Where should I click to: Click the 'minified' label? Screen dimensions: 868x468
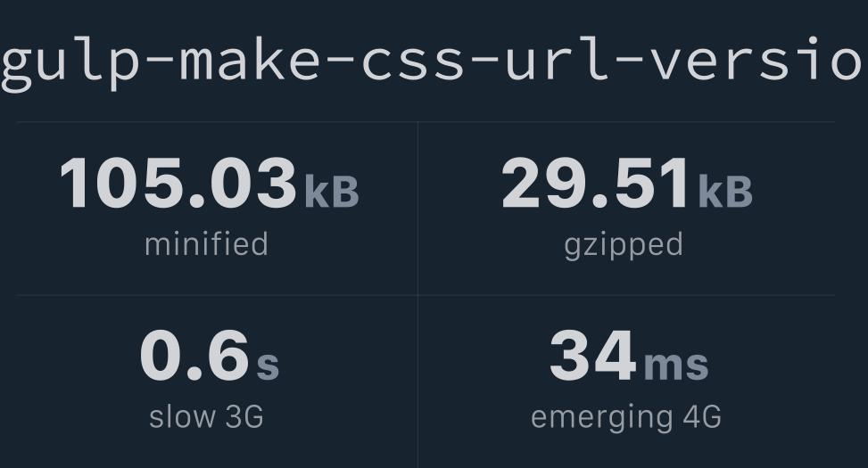(206, 244)
